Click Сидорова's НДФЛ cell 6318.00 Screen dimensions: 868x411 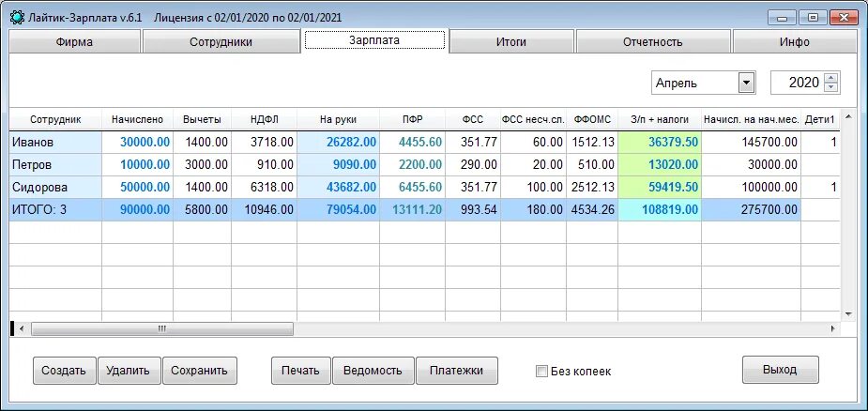pyautogui.click(x=264, y=188)
